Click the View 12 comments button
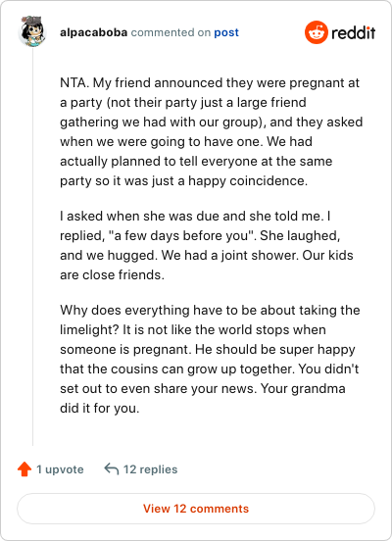Image resolution: width=392 pixels, height=541 pixels. [x=196, y=509]
